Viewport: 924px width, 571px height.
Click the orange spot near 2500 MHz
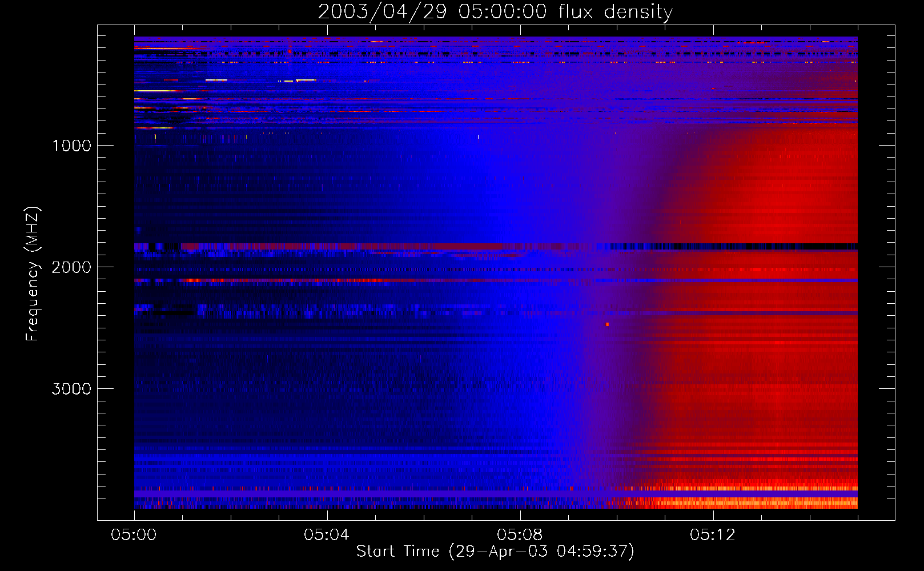pyautogui.click(x=607, y=324)
